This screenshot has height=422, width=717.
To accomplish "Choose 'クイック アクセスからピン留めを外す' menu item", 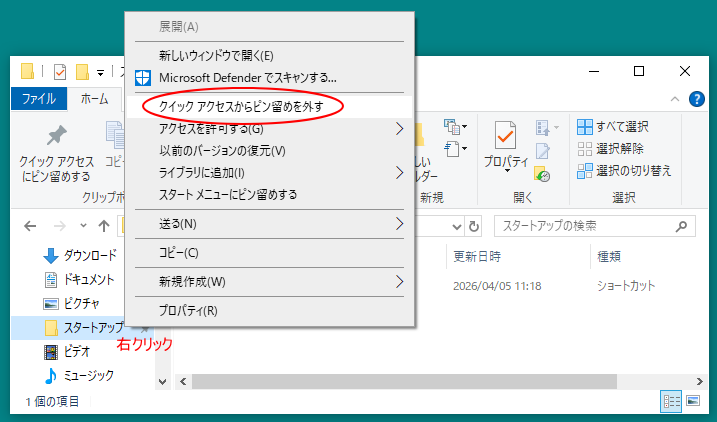I will point(270,107).
